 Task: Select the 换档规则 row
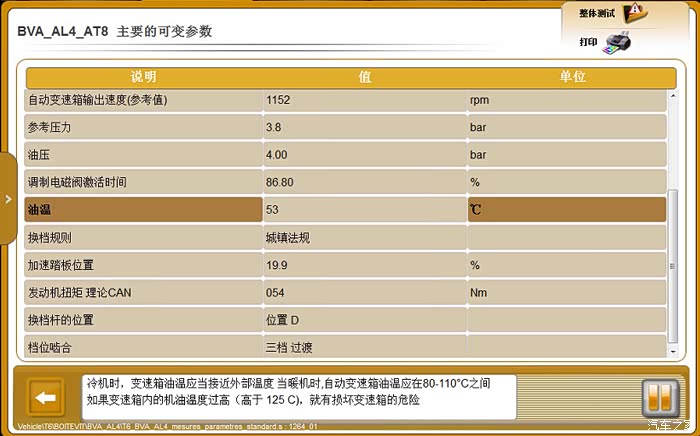coord(345,237)
